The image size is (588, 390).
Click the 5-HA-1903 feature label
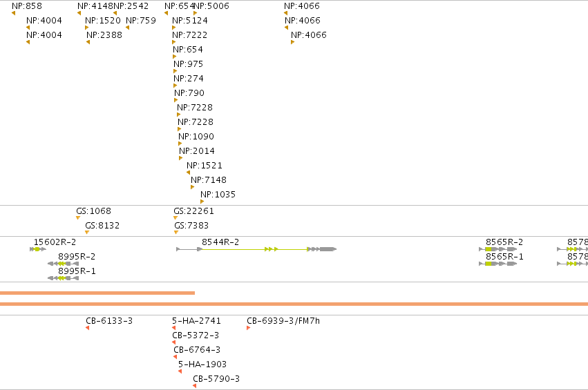pyautogui.click(x=202, y=364)
